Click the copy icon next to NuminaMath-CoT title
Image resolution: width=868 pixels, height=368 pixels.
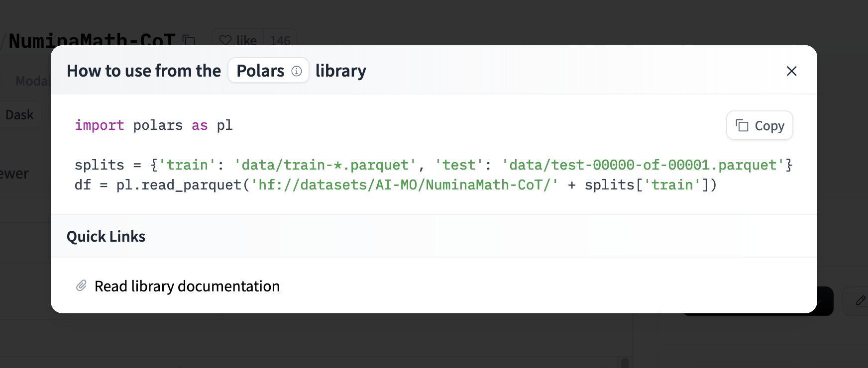pos(189,40)
